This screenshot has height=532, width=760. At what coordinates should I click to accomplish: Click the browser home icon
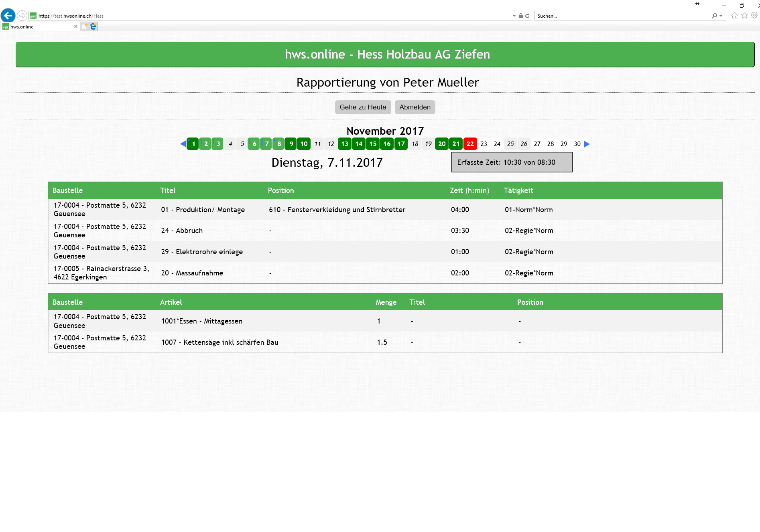tap(735, 16)
